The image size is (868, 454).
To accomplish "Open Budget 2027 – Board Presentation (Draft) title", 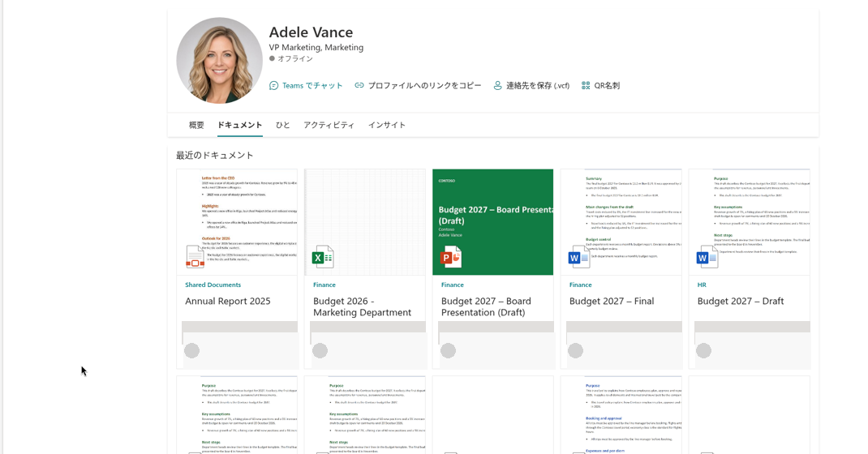I will [486, 307].
